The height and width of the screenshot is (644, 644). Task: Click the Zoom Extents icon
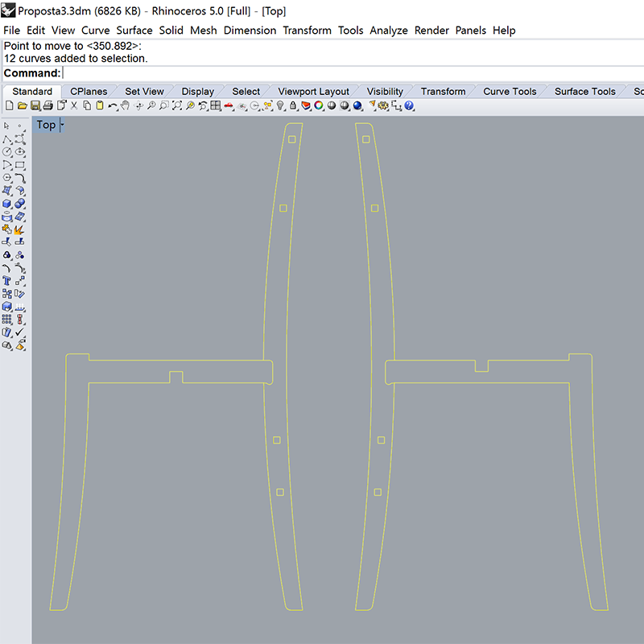(x=177, y=105)
